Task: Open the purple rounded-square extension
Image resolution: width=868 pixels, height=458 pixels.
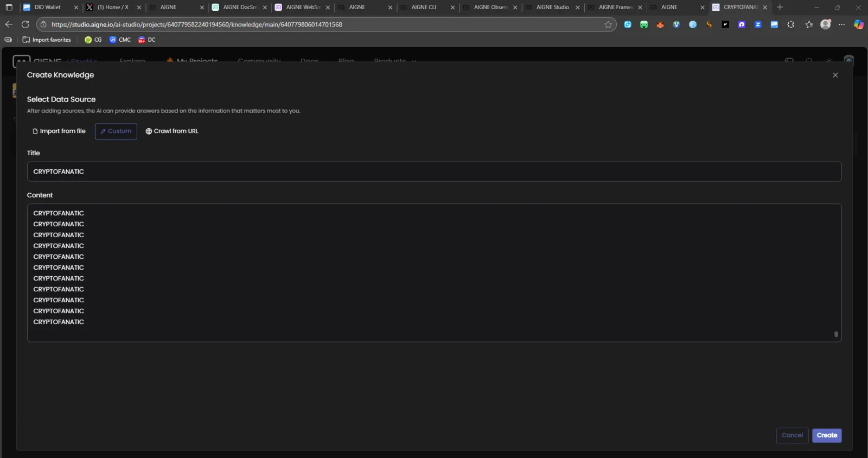Action: pyautogui.click(x=742, y=24)
